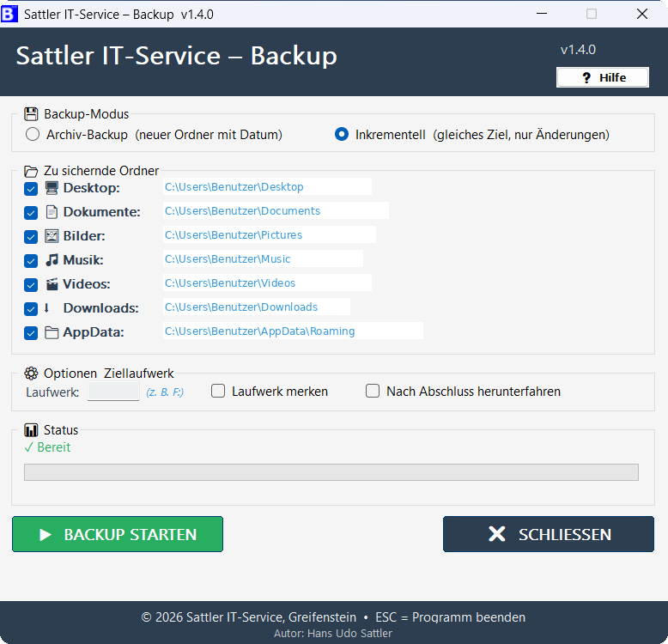Click the Bilder picture icon
Viewport: 668px width, 644px height.
coord(52,236)
